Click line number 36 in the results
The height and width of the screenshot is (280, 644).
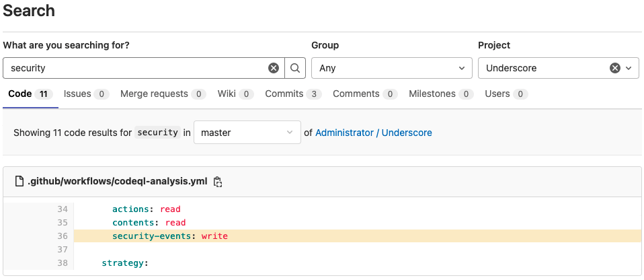(x=63, y=236)
